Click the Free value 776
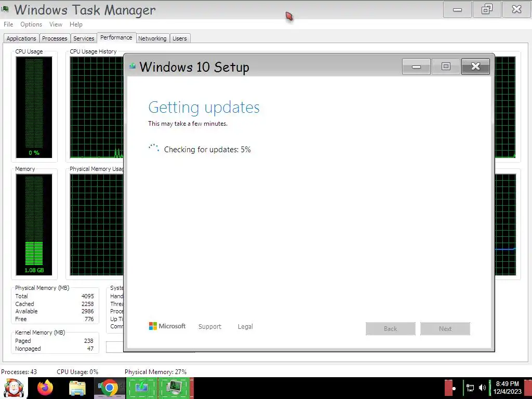The image size is (532, 399). (x=89, y=320)
